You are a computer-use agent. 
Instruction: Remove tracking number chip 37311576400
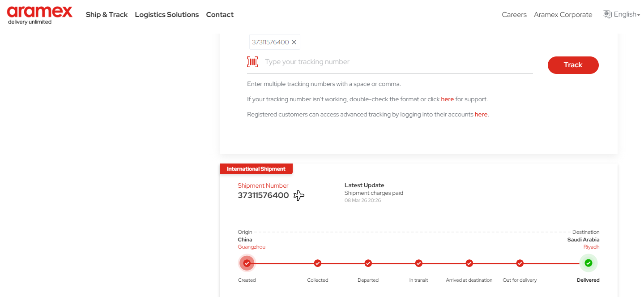(294, 42)
